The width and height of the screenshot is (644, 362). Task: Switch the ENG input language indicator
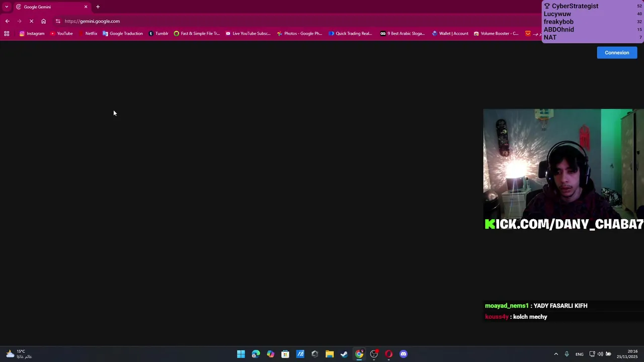click(x=580, y=354)
